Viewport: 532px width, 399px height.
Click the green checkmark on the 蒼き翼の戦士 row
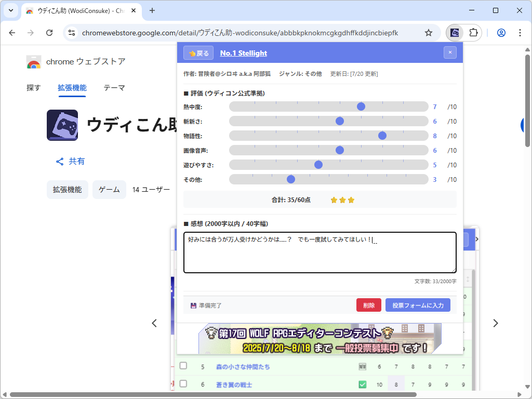[x=362, y=384]
